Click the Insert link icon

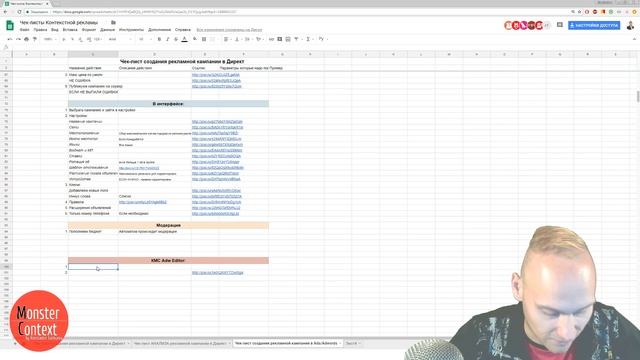click(271, 39)
